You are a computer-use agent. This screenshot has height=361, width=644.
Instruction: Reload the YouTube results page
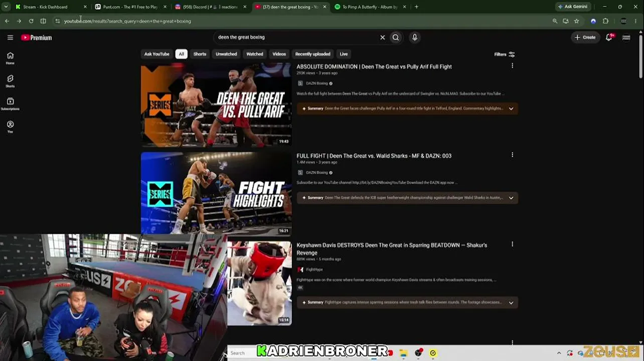pyautogui.click(x=31, y=21)
